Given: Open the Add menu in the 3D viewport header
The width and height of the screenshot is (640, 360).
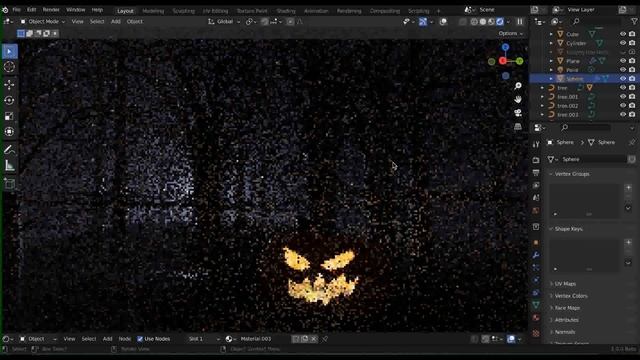Looking at the screenshot, I should [x=116, y=22].
